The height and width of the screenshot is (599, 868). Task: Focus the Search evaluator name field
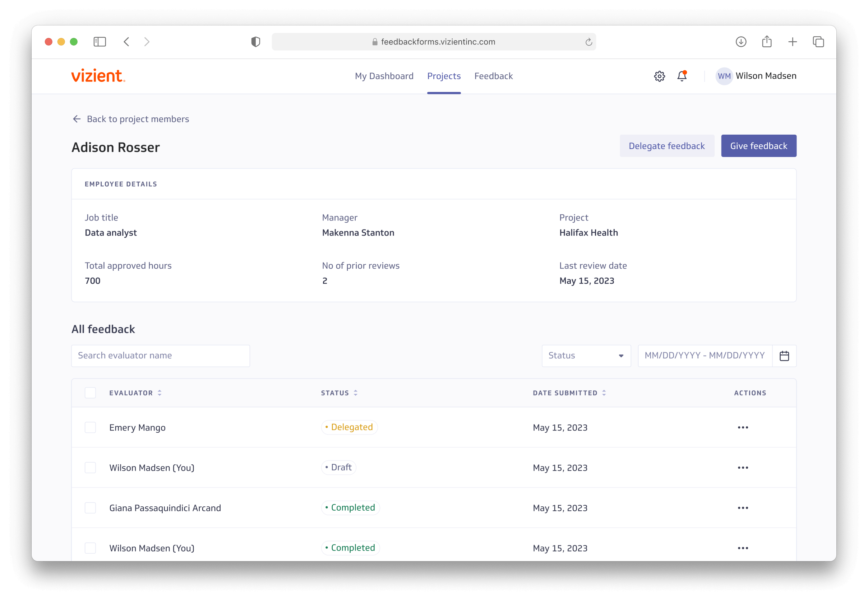[160, 356]
